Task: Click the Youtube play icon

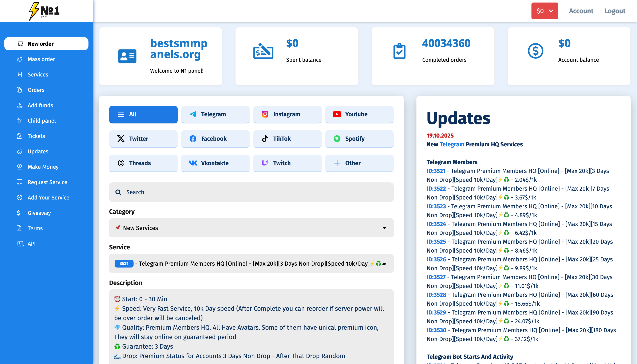Action: coord(337,114)
